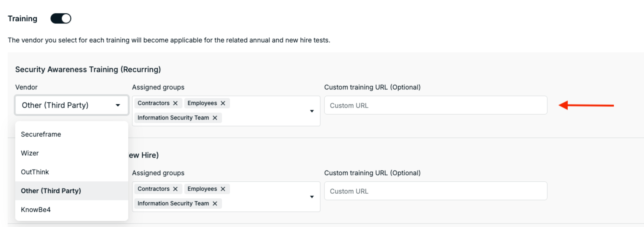
Task: Pick OutThink in the vendor list
Action: (x=72, y=172)
